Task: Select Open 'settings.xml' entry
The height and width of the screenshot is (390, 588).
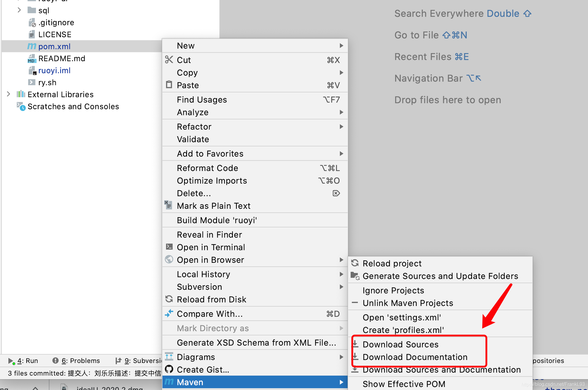Action: pos(441,317)
